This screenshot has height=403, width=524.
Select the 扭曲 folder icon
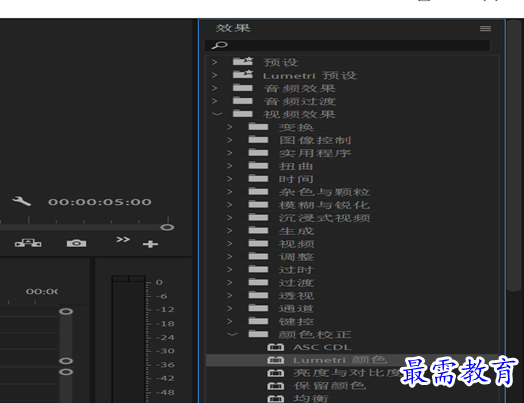[258, 165]
